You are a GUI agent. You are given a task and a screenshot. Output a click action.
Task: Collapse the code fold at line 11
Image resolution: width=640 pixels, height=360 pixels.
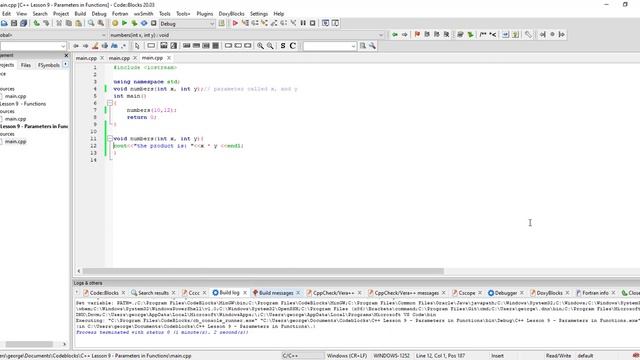click(110, 139)
